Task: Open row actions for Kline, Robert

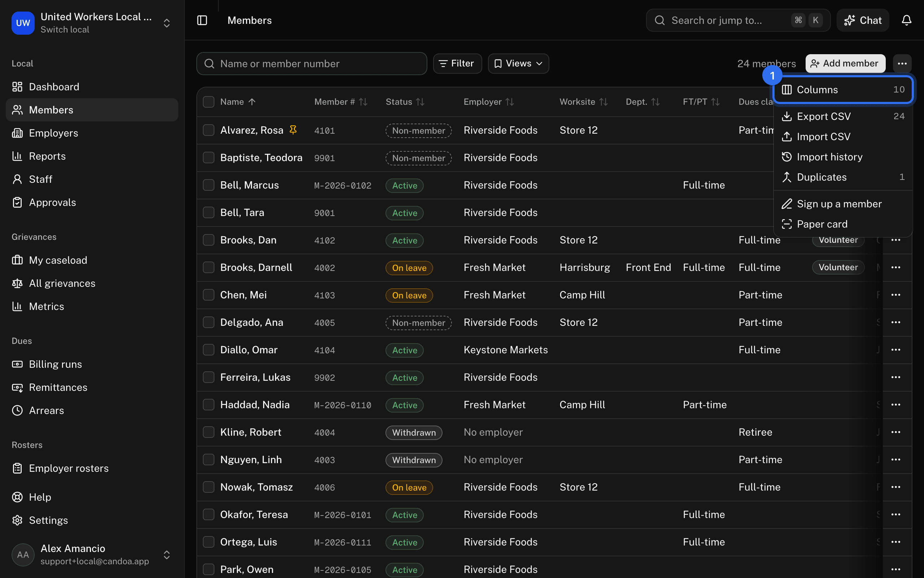Action: tap(896, 432)
